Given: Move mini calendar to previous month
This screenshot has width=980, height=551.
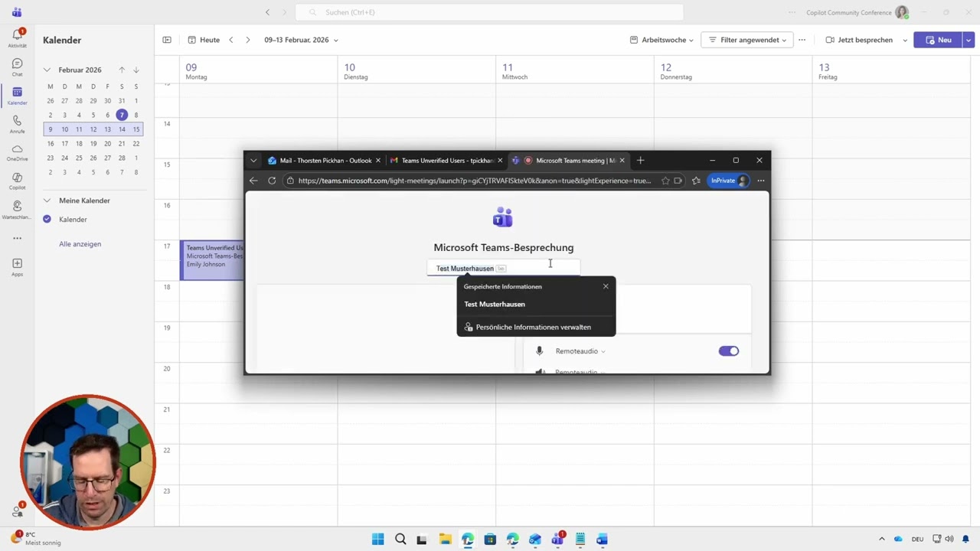Looking at the screenshot, I should coord(122,70).
